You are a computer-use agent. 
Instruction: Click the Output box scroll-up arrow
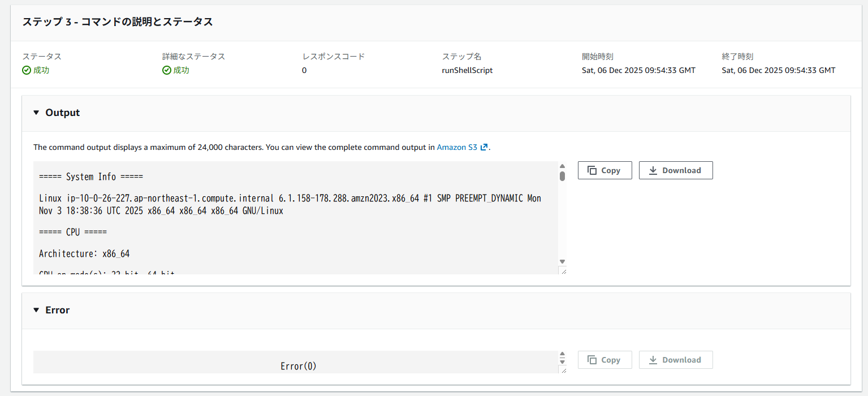pyautogui.click(x=562, y=166)
